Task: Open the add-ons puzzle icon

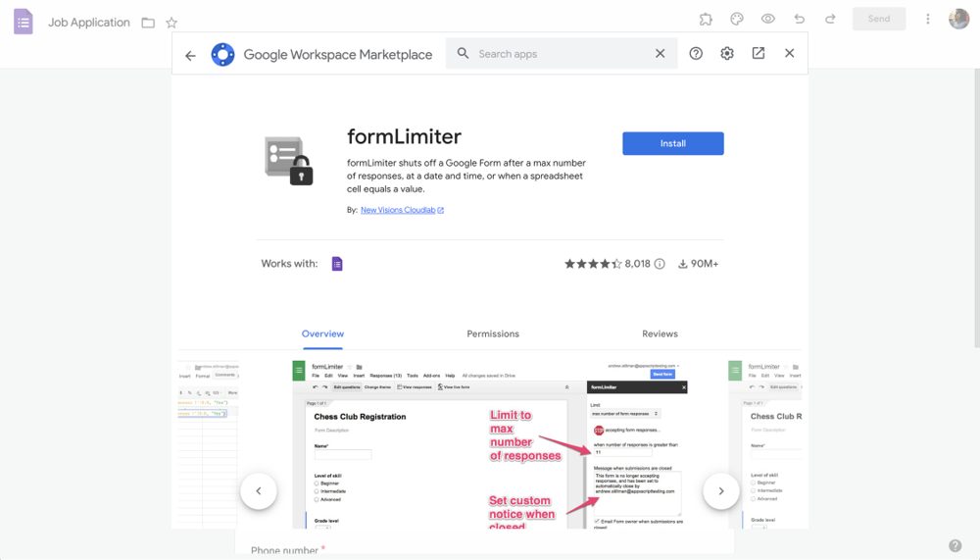Action: pyautogui.click(x=706, y=20)
